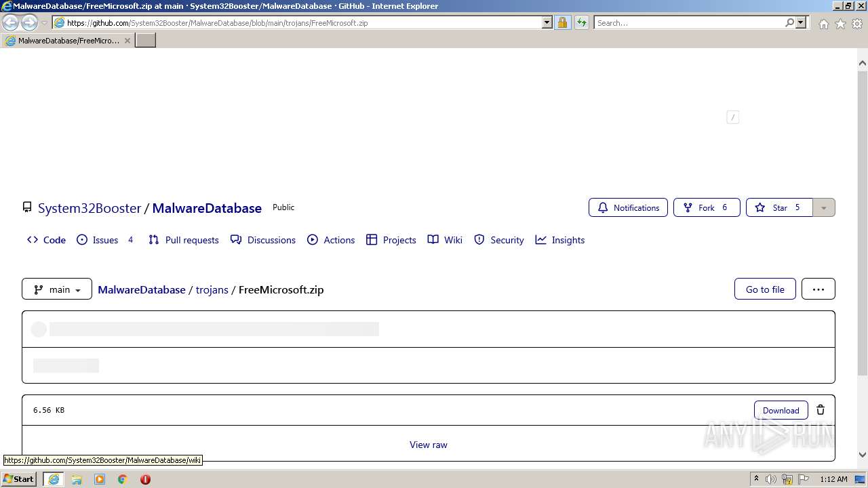The height and width of the screenshot is (488, 868).
Task: Click the refresh page icon
Action: coord(582,23)
